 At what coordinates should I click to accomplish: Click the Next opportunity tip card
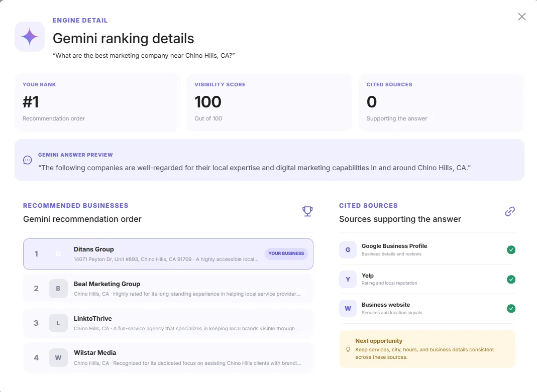tap(427, 349)
